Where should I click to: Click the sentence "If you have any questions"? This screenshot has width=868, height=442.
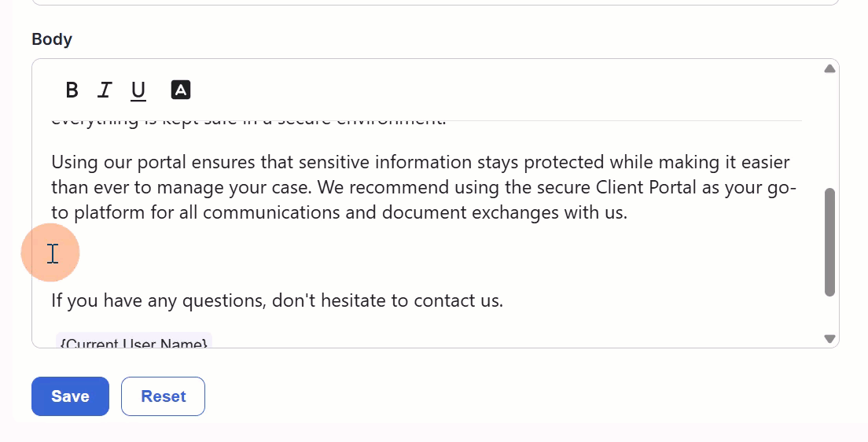158,300
